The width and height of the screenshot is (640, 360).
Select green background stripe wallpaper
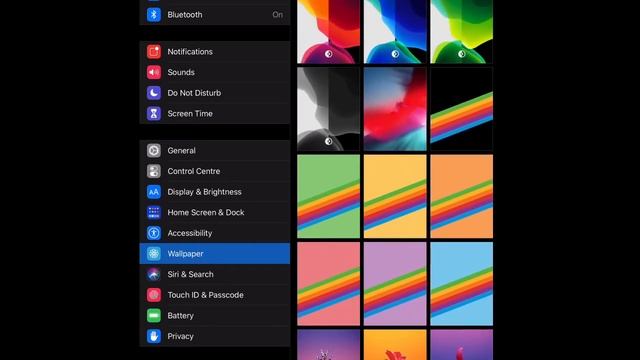click(x=329, y=196)
